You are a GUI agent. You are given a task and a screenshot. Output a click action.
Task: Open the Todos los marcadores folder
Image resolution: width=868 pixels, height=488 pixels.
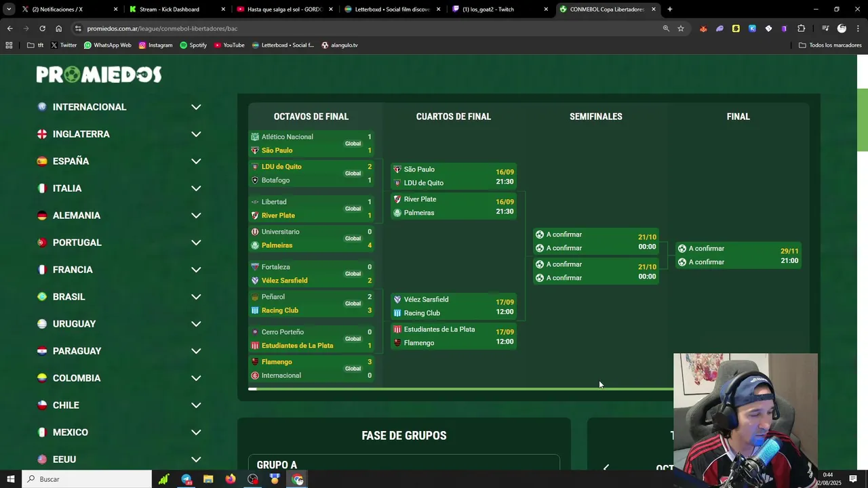tap(830, 45)
